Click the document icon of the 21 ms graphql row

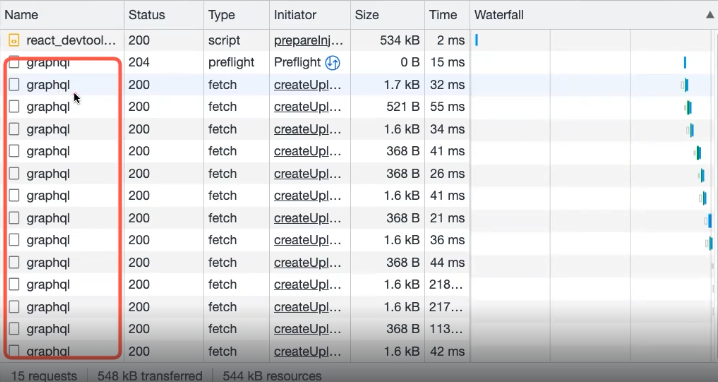pos(14,218)
